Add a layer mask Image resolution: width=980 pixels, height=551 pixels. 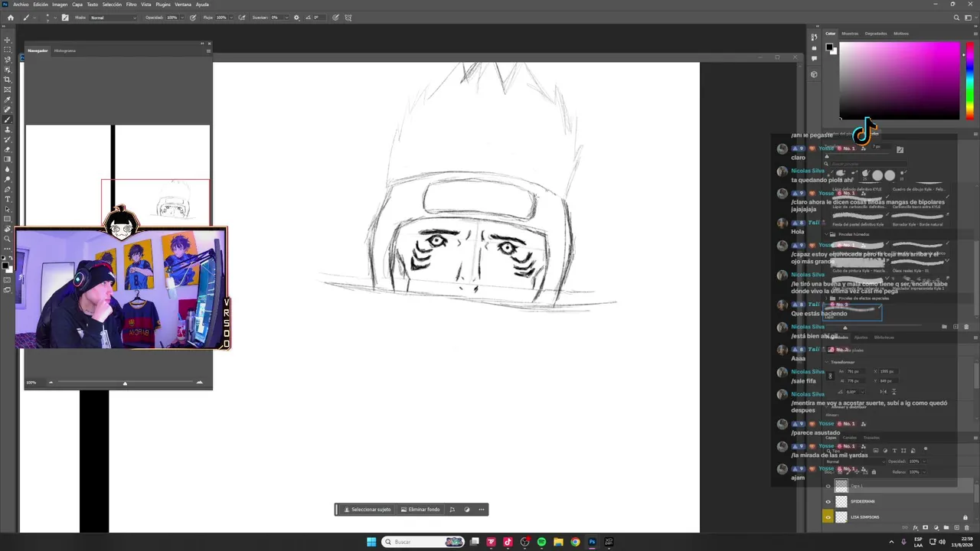tap(926, 527)
